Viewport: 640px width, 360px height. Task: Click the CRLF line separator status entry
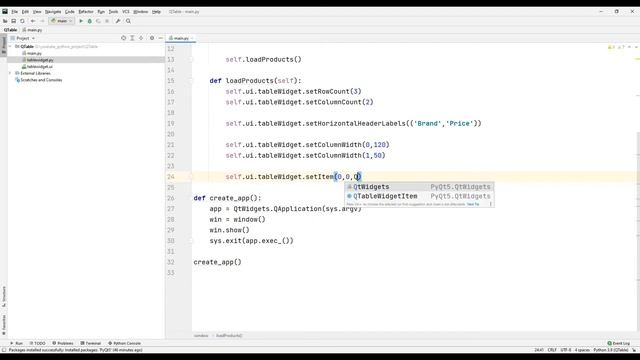point(552,350)
